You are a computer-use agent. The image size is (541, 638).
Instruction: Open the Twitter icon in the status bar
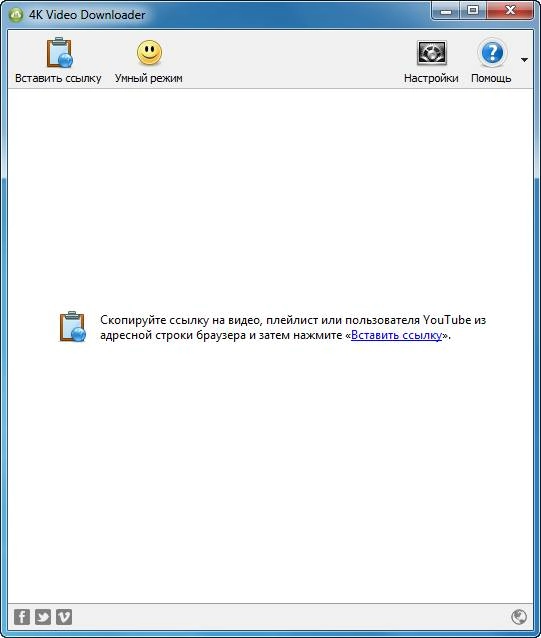(43, 617)
